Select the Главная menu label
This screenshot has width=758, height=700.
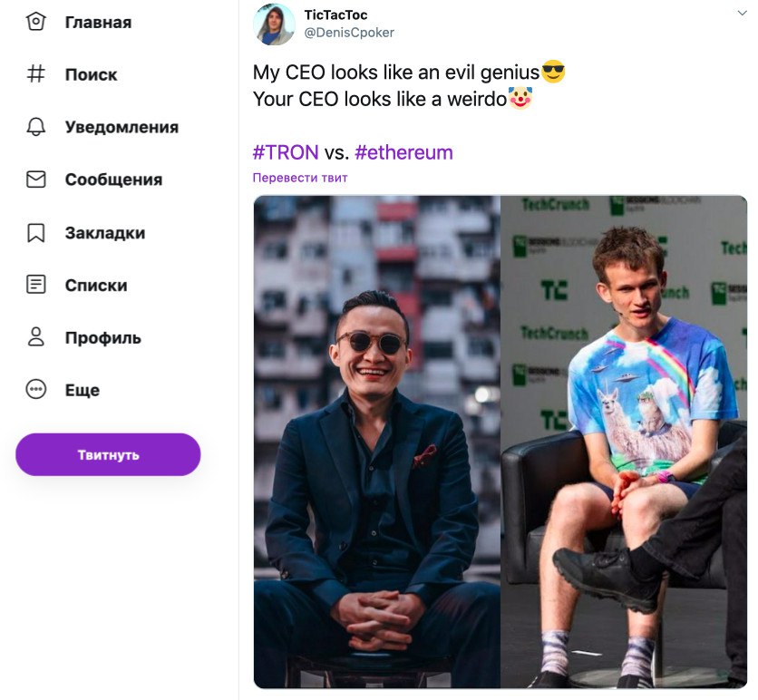tap(98, 22)
